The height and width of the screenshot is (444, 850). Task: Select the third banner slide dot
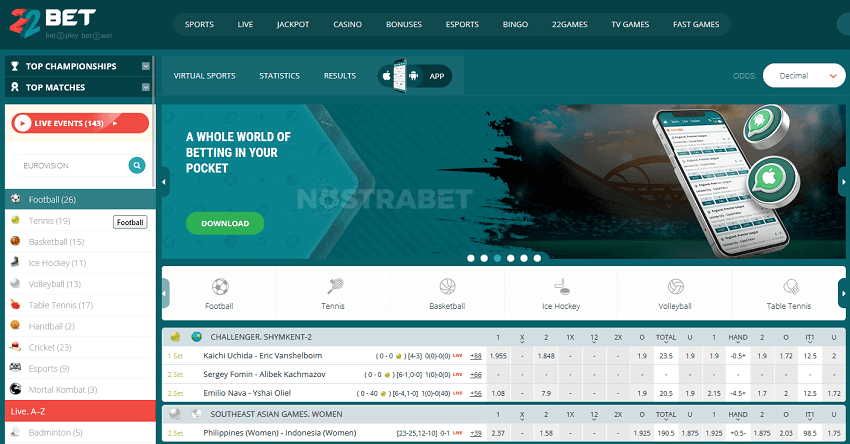[x=497, y=259]
